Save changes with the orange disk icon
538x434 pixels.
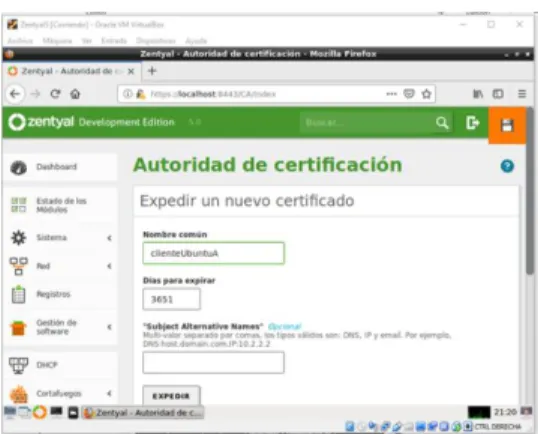(507, 125)
